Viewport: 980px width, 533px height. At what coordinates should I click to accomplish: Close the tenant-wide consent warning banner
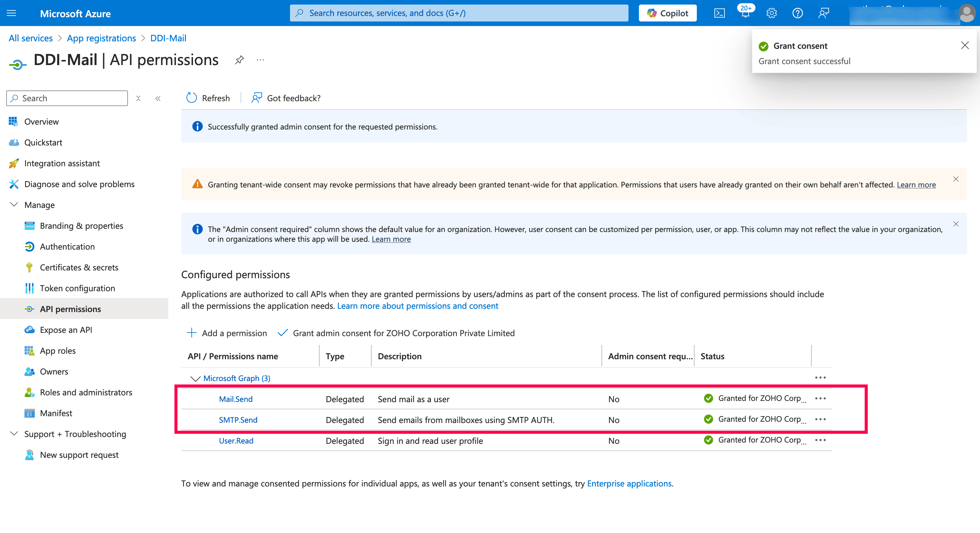pyautogui.click(x=956, y=179)
